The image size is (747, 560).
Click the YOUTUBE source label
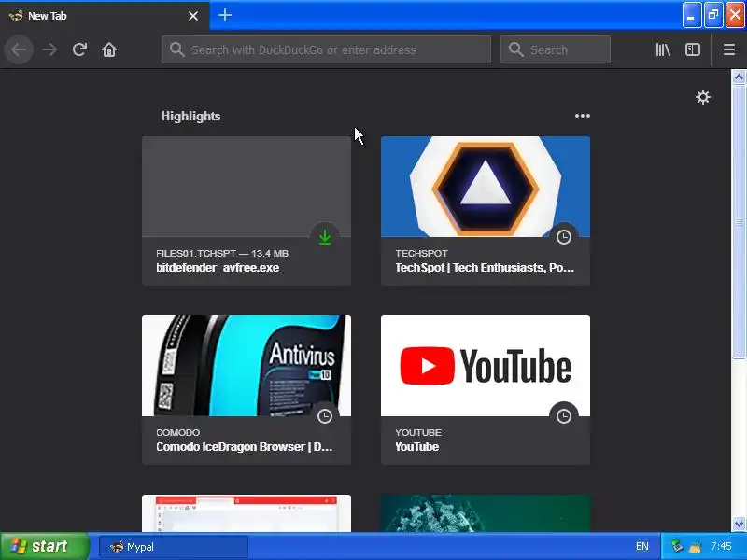(418, 432)
